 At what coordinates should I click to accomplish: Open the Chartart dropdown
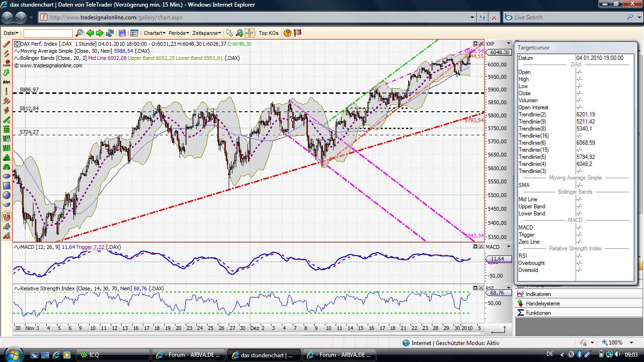[x=154, y=33]
